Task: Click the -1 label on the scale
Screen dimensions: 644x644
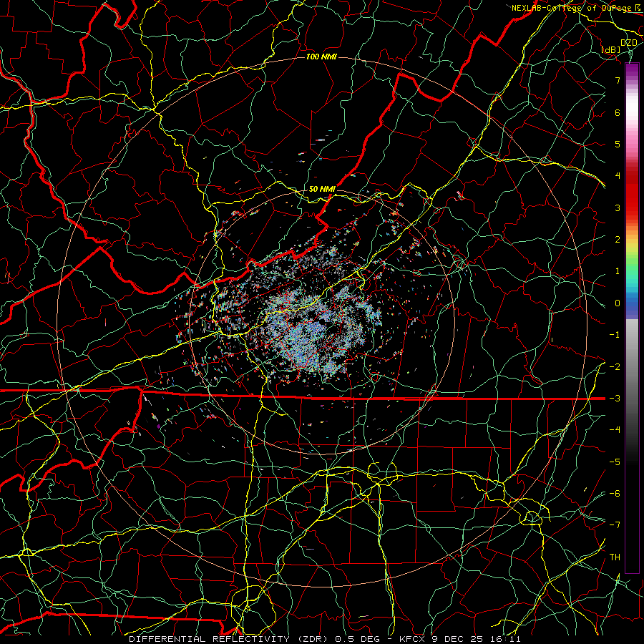Action: [615, 335]
